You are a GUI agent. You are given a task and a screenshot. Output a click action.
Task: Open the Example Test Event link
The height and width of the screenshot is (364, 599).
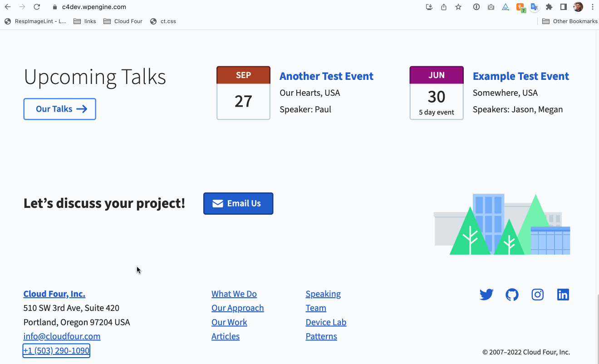pos(521,76)
